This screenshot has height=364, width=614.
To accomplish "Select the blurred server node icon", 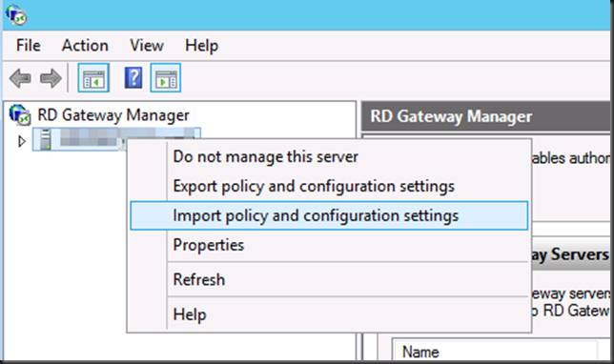I will [x=46, y=139].
